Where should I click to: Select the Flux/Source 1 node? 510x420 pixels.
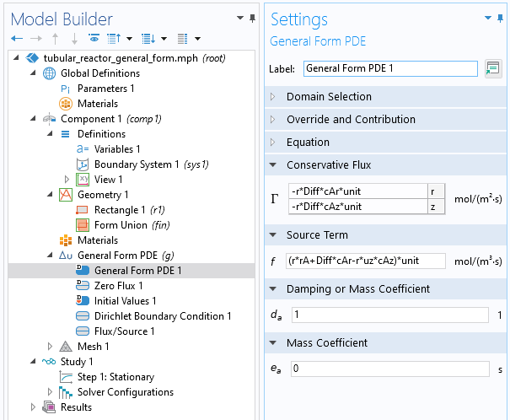(125, 331)
